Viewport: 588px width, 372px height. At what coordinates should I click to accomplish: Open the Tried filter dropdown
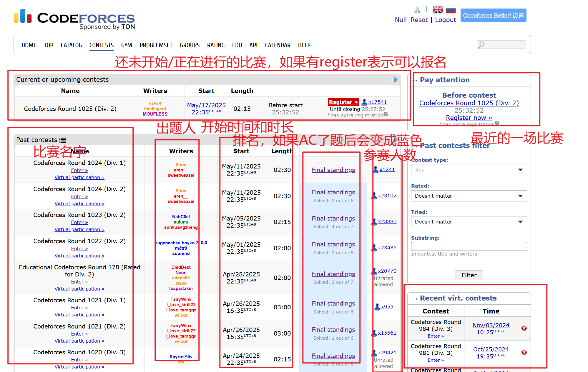(469, 222)
